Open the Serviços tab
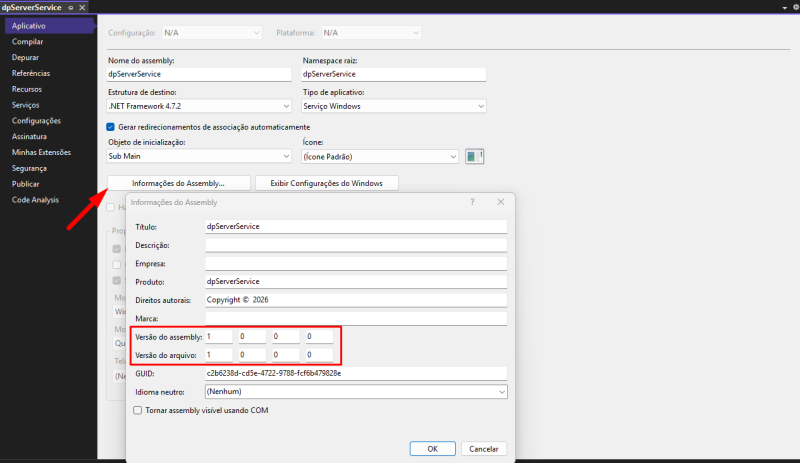This screenshot has height=463, width=800. click(26, 105)
